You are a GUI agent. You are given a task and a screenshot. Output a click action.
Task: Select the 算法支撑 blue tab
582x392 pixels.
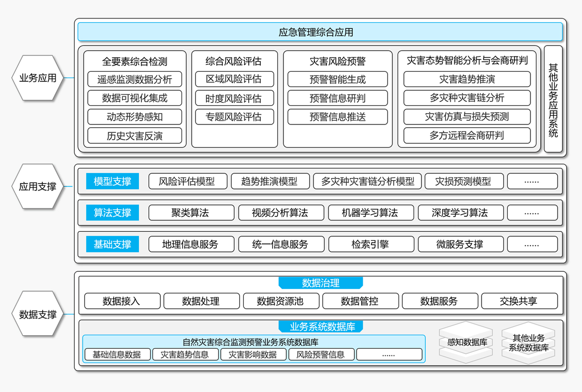(x=112, y=213)
